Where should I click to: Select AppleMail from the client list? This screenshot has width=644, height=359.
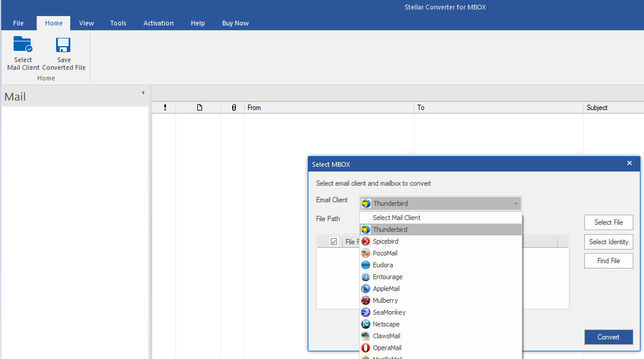pos(441,289)
